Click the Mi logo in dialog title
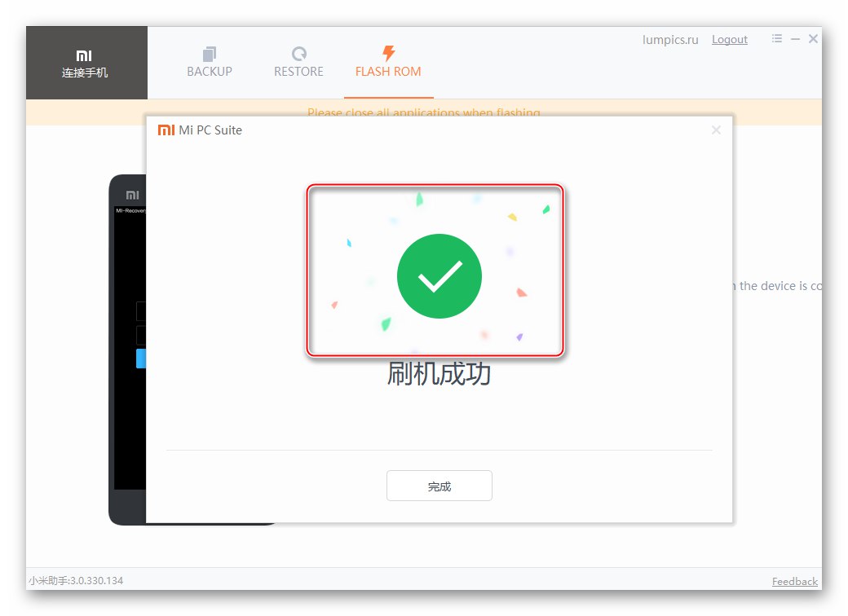Image resolution: width=848 pixels, height=616 pixels. [x=166, y=130]
